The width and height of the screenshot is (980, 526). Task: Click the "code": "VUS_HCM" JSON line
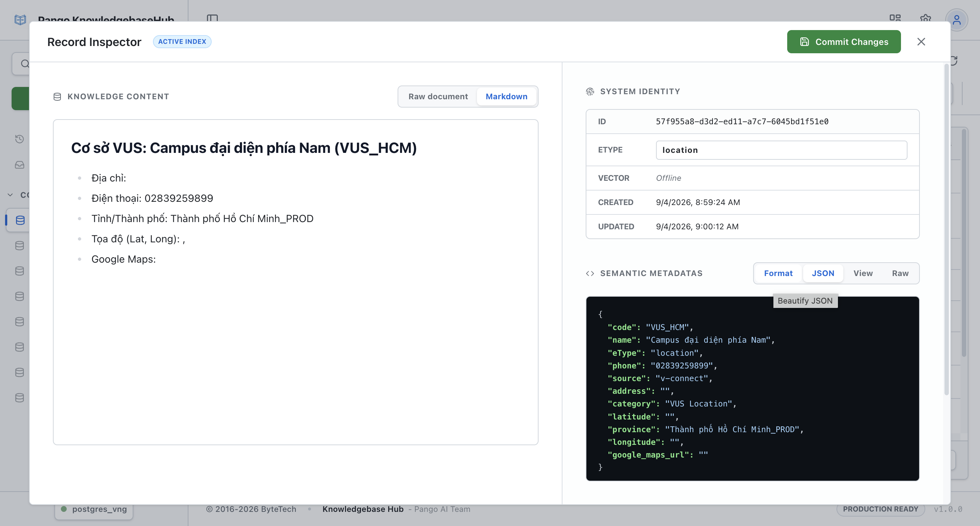[650, 327]
